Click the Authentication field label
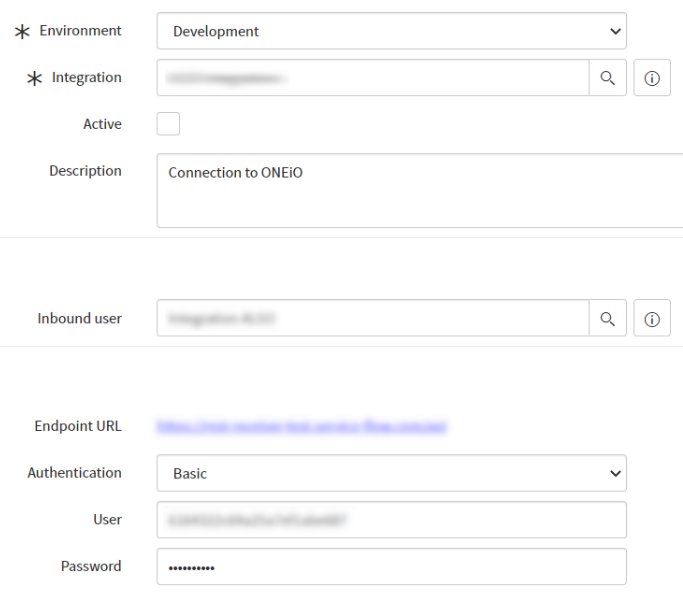The image size is (683, 606). coord(74,472)
